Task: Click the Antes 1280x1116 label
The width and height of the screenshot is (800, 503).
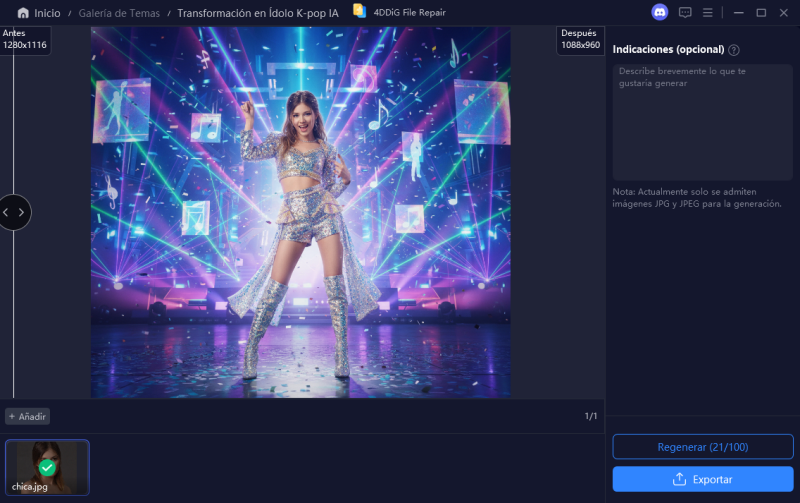Action: pos(23,39)
